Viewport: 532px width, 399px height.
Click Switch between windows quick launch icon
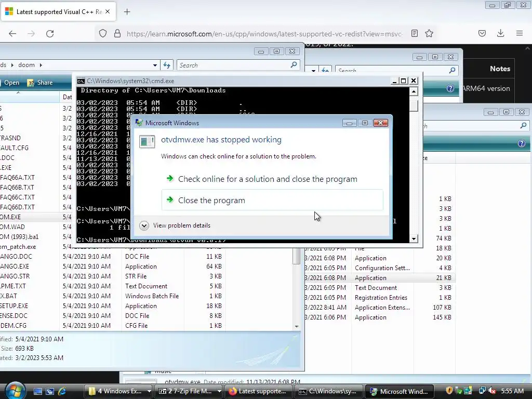pos(50,391)
